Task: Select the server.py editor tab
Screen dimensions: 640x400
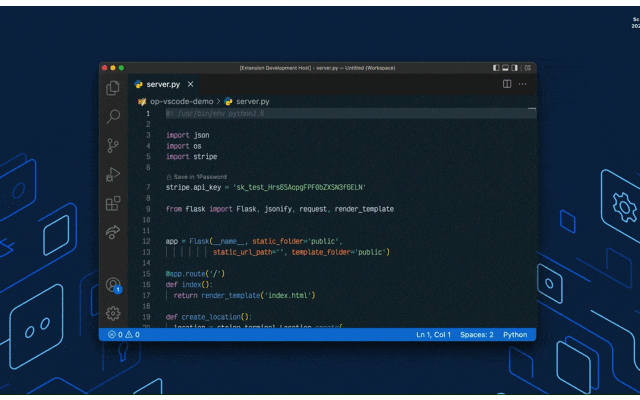Action: coord(164,84)
